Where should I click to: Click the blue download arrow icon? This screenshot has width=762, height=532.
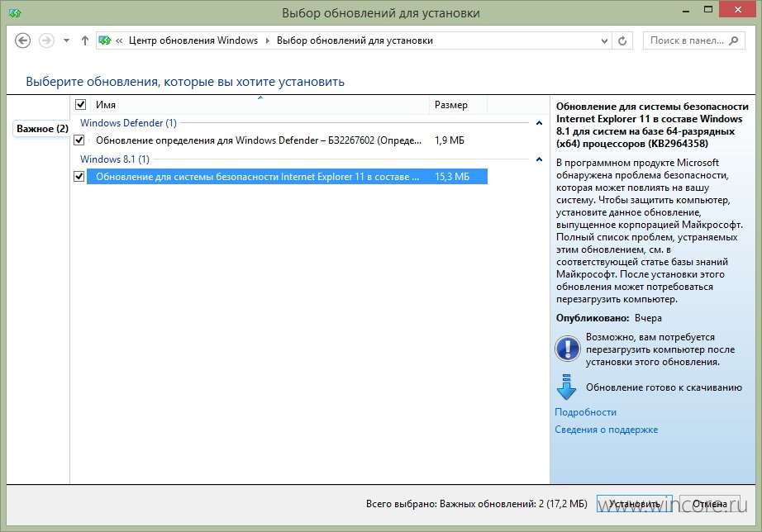point(567,387)
